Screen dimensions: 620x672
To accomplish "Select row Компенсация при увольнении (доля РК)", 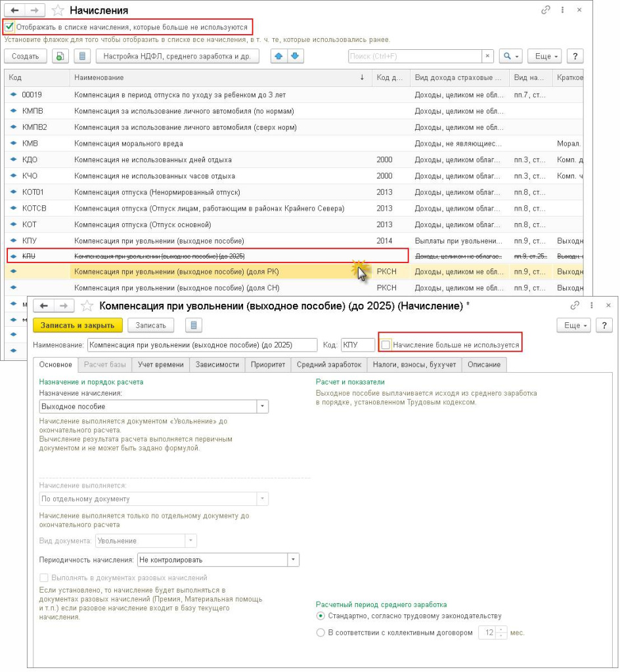I will 294,272.
